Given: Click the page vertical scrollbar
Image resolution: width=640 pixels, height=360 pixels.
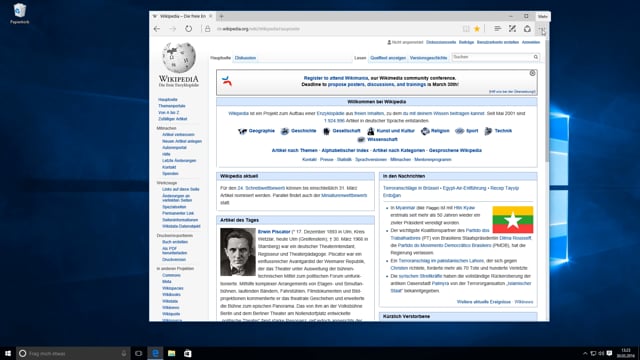Looking at the screenshot, I should click(547, 100).
